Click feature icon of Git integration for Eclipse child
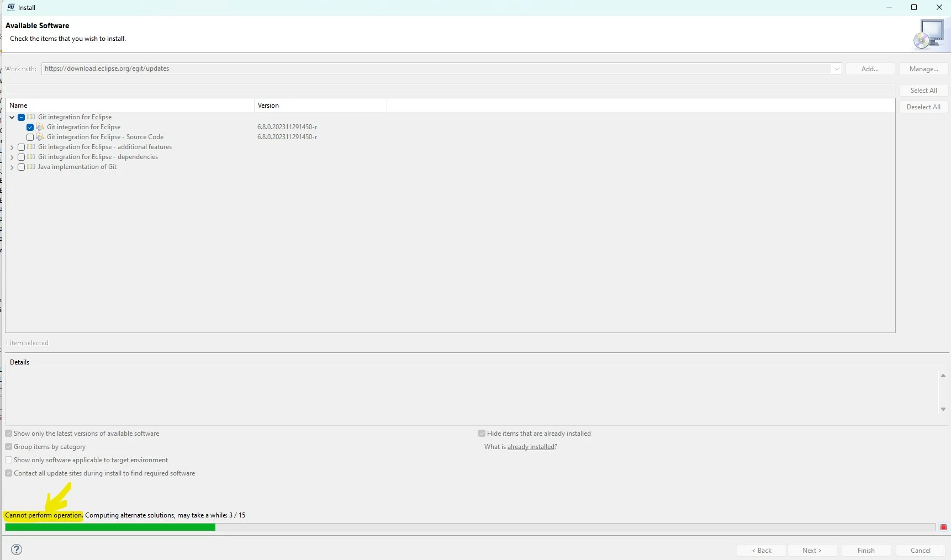The height and width of the screenshot is (560, 951). (40, 127)
